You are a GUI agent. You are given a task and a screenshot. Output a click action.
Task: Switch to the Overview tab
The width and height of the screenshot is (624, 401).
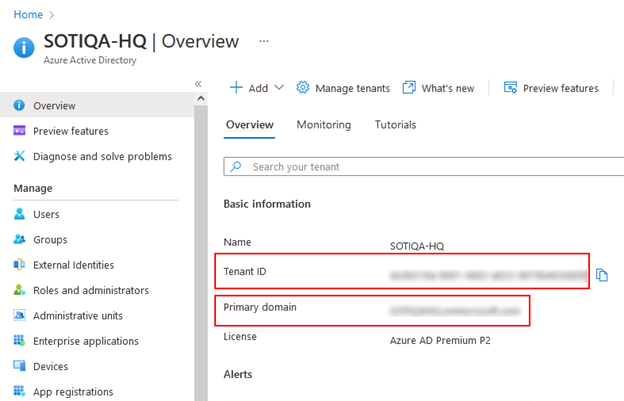pos(250,125)
